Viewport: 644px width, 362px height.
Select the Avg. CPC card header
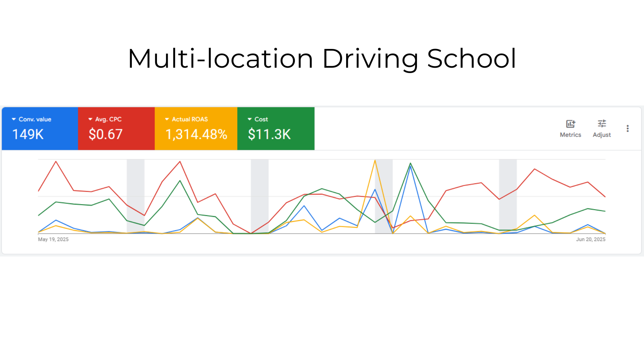108,119
